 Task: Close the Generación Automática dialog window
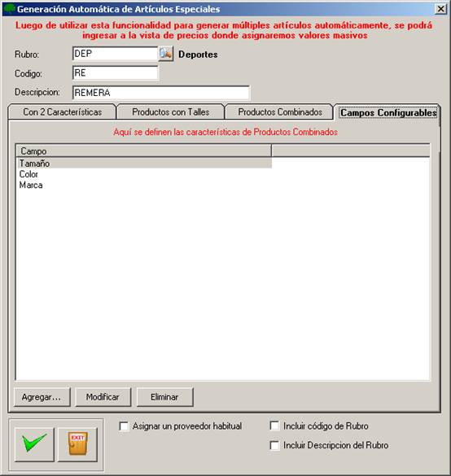(441, 9)
